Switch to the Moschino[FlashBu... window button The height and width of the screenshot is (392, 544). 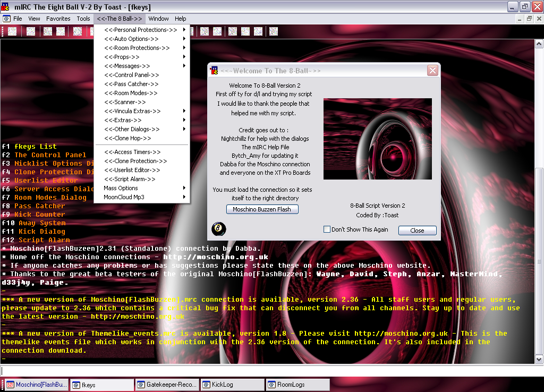[x=37, y=385]
